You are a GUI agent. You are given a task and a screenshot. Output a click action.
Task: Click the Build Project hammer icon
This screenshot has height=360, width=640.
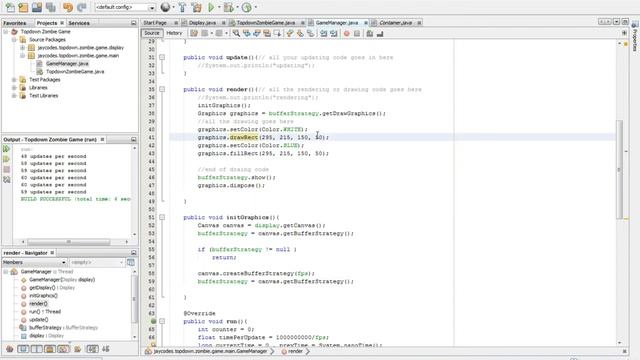(x=182, y=7)
